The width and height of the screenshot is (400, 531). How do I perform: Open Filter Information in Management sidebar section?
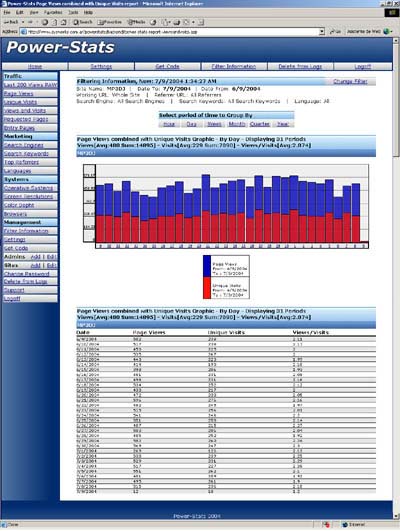pyautogui.click(x=26, y=231)
